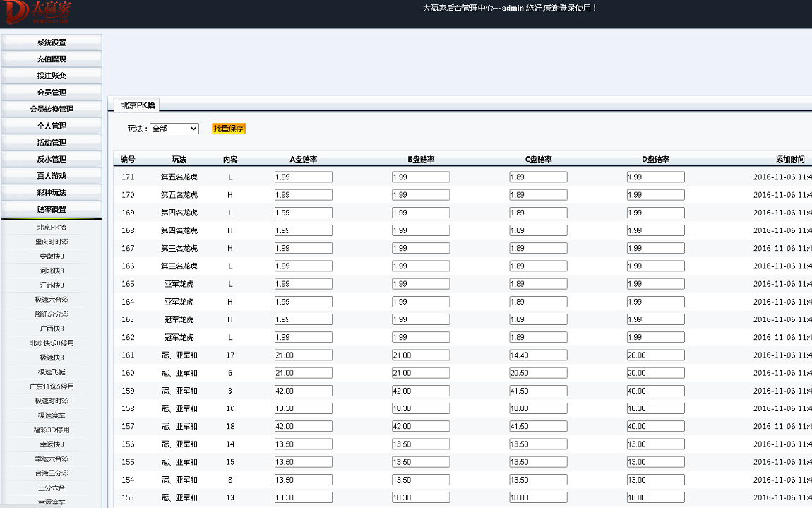Click the 批量保存 button
This screenshot has height=508, width=812.
click(229, 129)
